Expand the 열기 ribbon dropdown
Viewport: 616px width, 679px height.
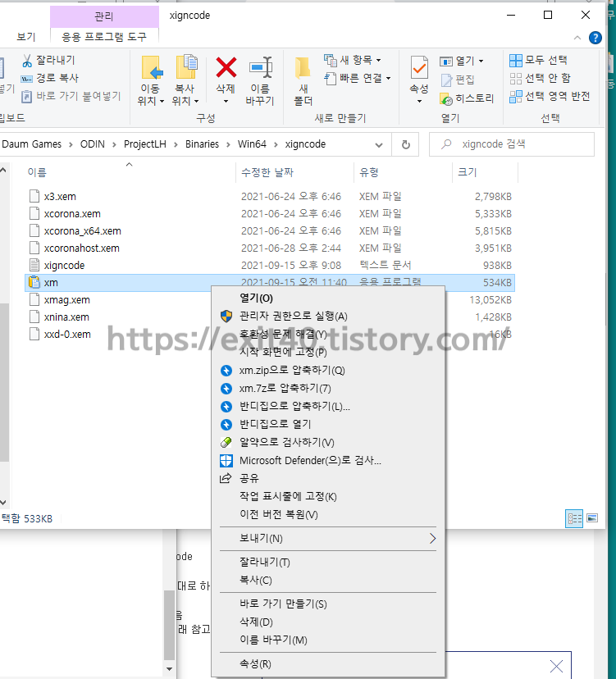pos(481,61)
